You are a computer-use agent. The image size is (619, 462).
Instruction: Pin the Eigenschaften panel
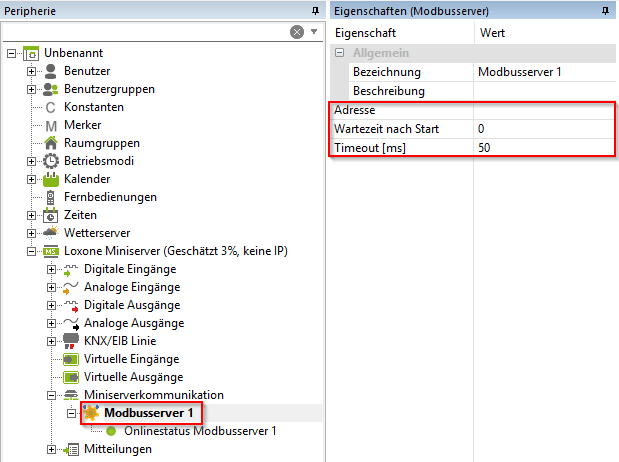[606, 11]
